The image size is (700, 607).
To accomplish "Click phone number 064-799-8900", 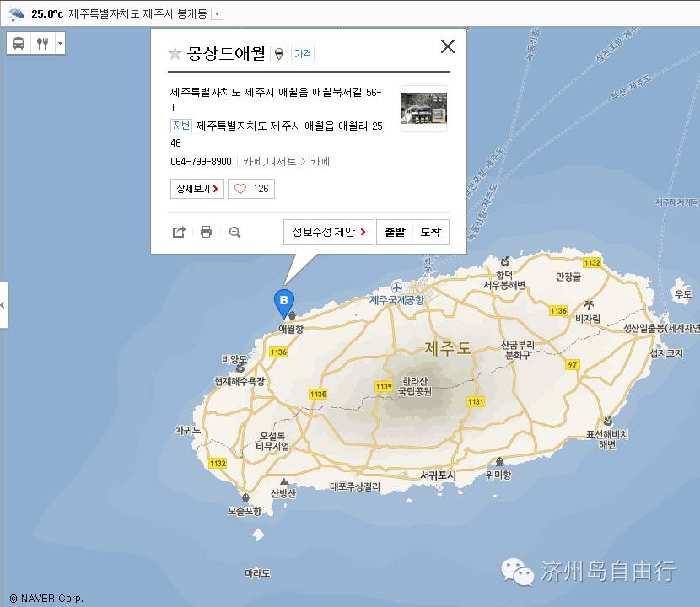I will 201,162.
